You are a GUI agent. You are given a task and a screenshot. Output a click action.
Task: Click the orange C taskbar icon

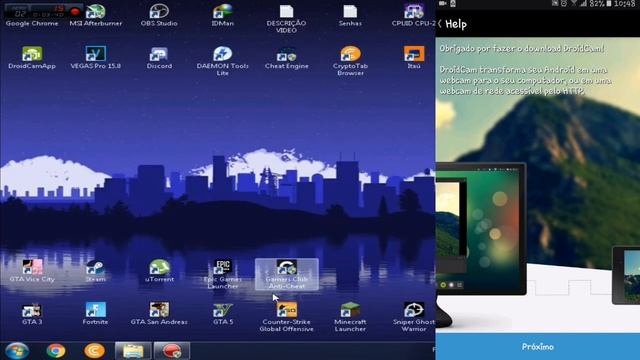(x=94, y=351)
